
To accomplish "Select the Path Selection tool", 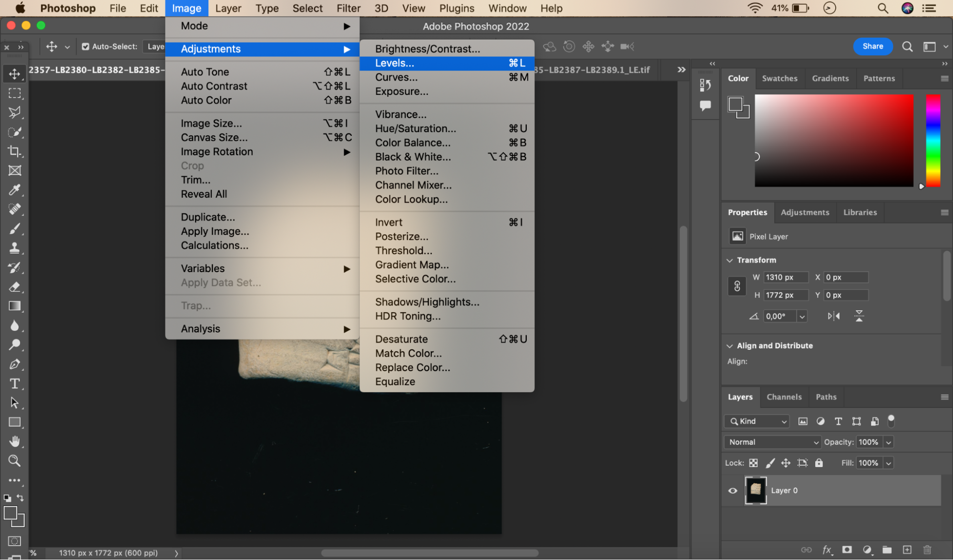I will coord(14,403).
